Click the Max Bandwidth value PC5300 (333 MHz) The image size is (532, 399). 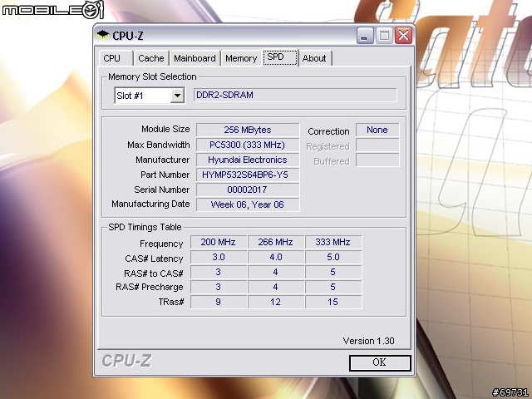[x=248, y=145]
